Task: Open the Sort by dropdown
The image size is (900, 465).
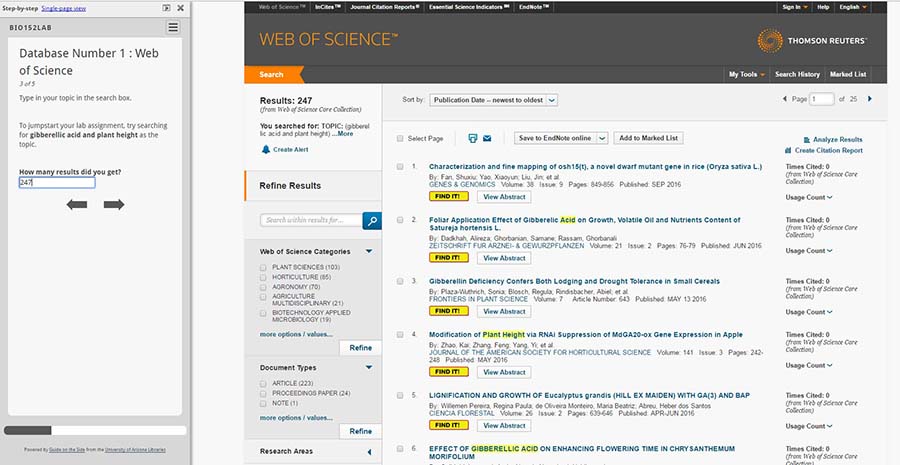Action: click(x=494, y=100)
